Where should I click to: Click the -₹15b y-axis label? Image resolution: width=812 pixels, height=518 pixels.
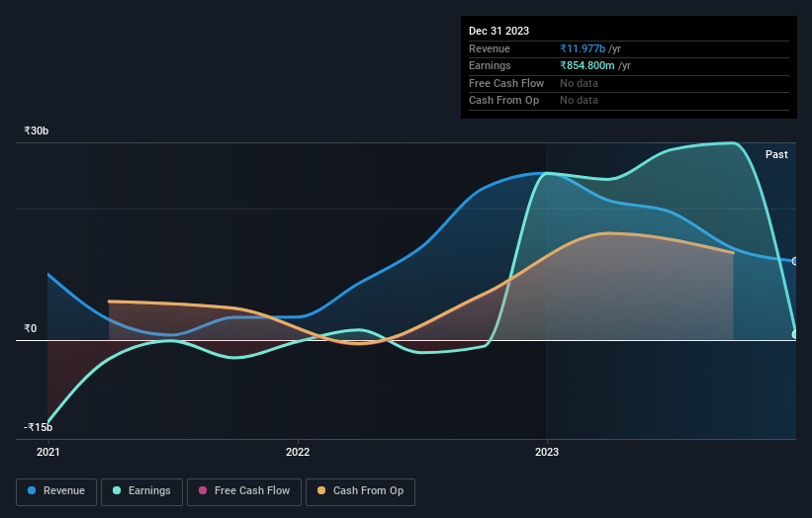pos(39,427)
